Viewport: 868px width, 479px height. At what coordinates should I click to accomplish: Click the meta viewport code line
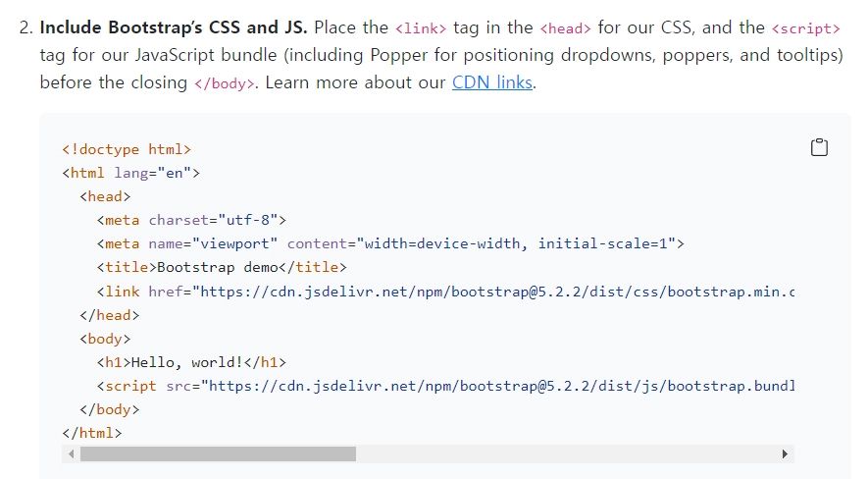click(x=390, y=243)
